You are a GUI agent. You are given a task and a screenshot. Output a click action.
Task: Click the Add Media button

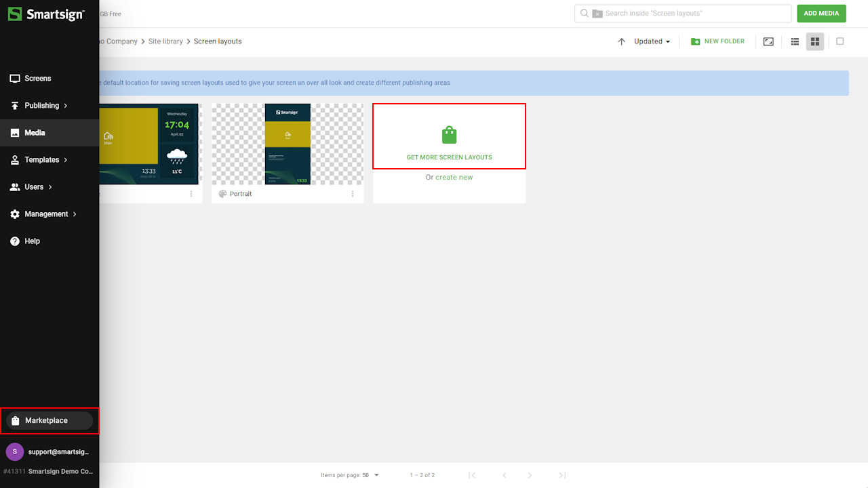tap(821, 14)
